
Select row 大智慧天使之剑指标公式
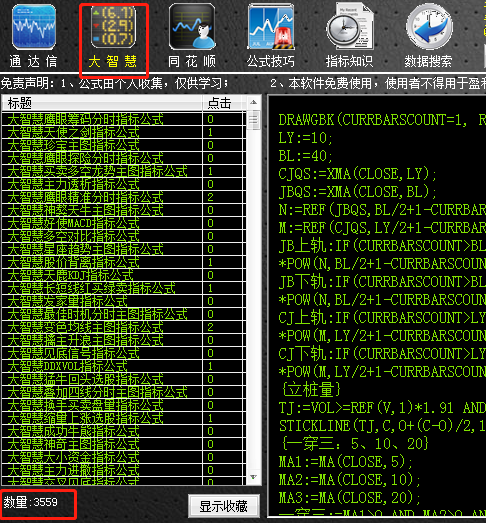[123, 132]
